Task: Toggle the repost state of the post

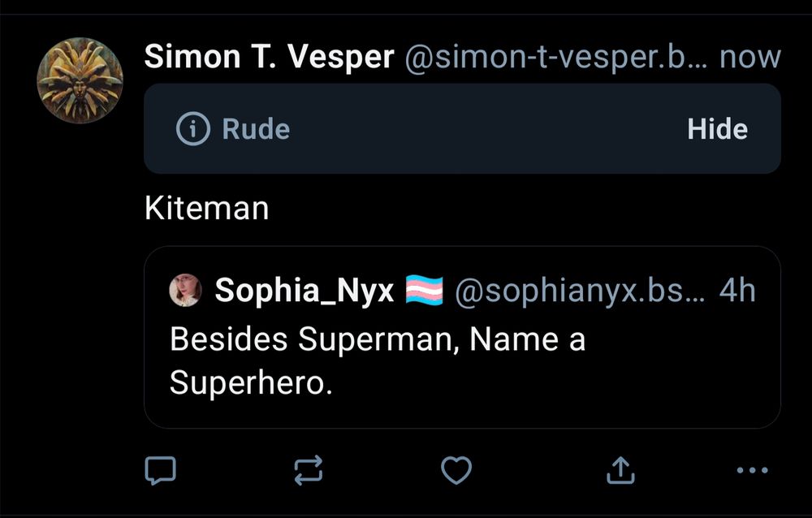Action: coord(309,469)
